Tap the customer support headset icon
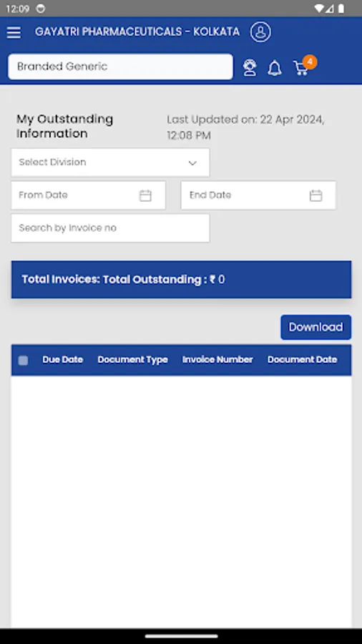This screenshot has height=644, width=362. pyautogui.click(x=250, y=67)
